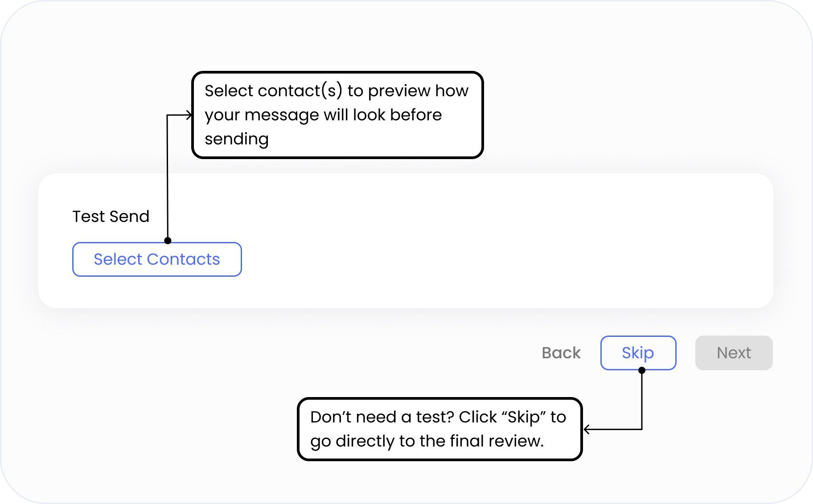Viewport: 813px width, 504px height.
Task: Click the Select Contacts button
Action: click(x=157, y=259)
